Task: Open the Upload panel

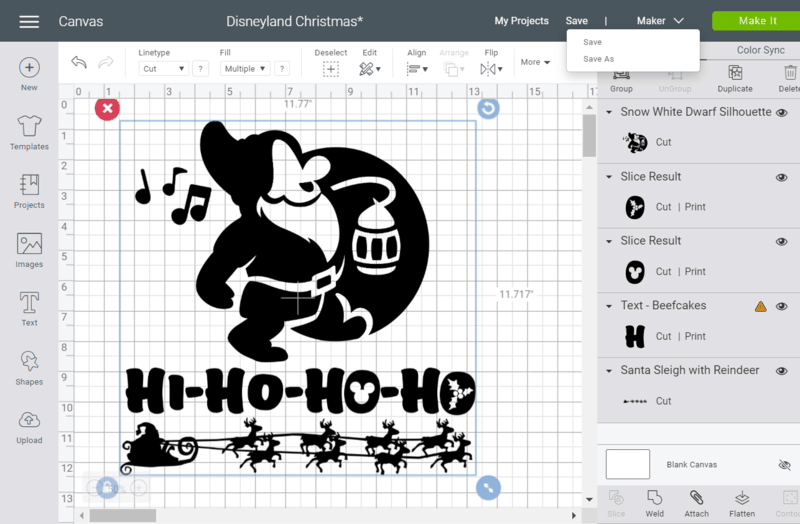Action: pos(29,428)
